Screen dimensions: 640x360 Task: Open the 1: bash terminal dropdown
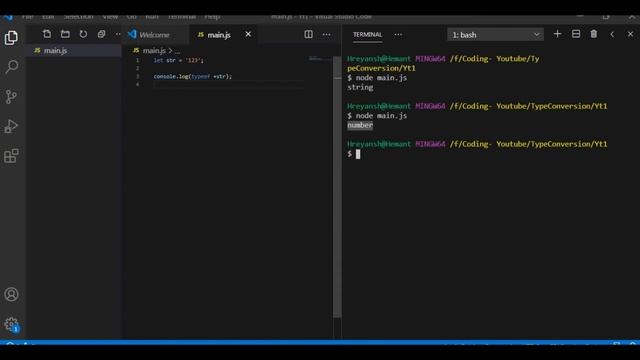click(x=496, y=35)
